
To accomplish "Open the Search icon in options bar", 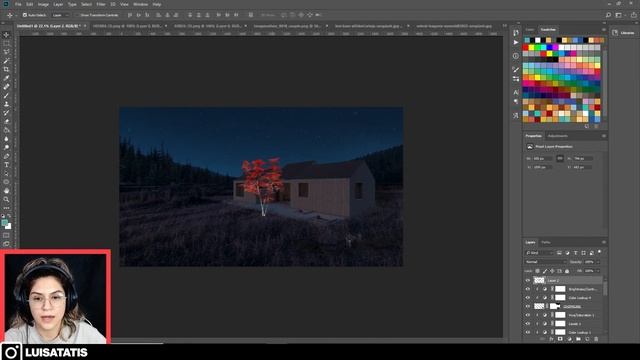I will 608,15.
